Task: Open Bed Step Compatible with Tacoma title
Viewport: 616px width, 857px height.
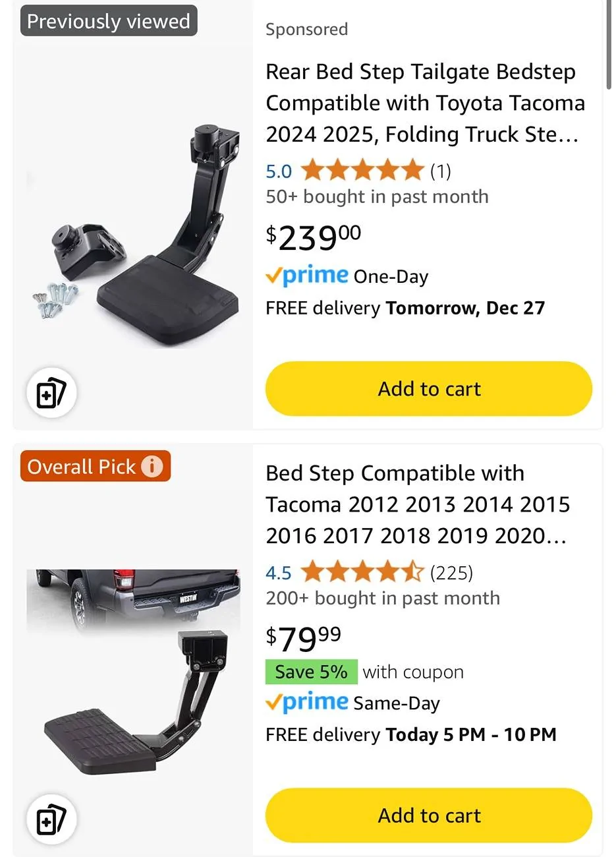Action: 417,504
